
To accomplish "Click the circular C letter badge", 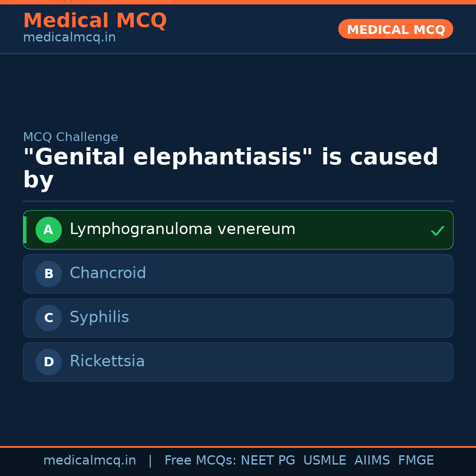I will pos(48,318).
